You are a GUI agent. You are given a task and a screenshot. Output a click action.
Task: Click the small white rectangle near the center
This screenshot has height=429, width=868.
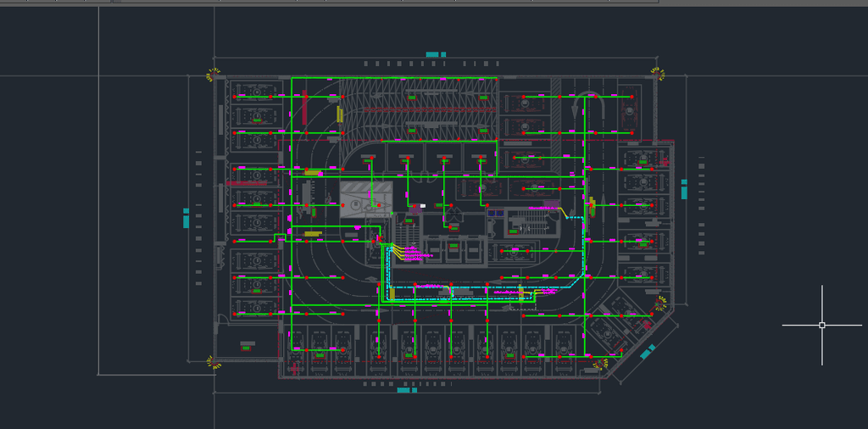coord(423,205)
